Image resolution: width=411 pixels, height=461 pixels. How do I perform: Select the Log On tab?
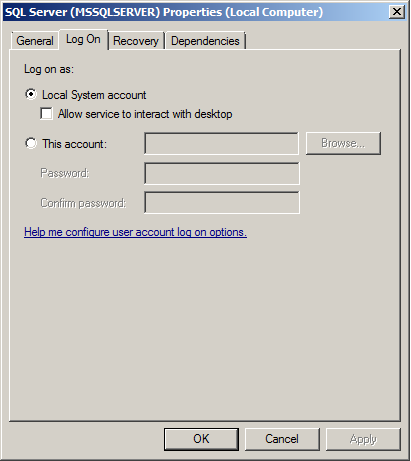[x=83, y=39]
